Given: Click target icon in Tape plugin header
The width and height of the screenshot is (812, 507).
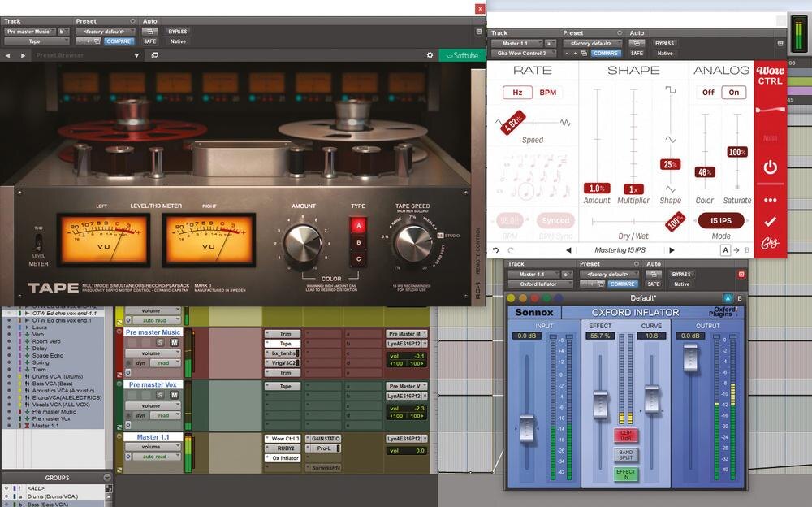Looking at the screenshot, I should [x=479, y=32].
